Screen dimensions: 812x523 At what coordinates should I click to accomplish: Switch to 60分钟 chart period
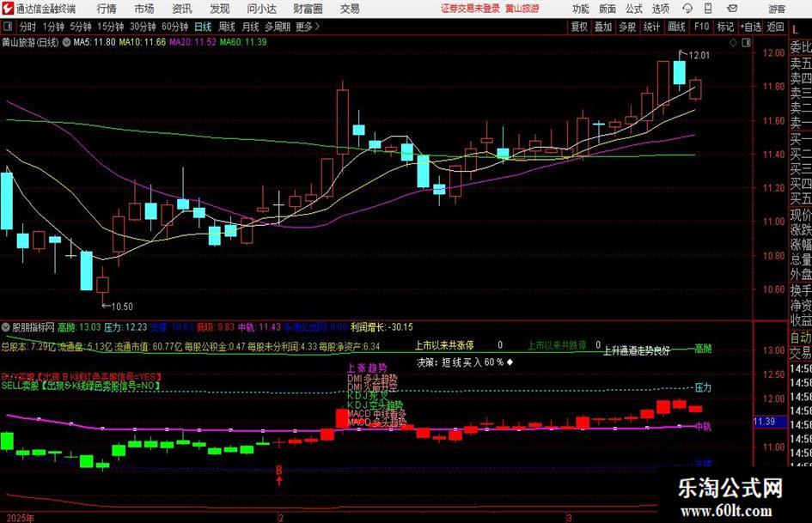coord(175,27)
